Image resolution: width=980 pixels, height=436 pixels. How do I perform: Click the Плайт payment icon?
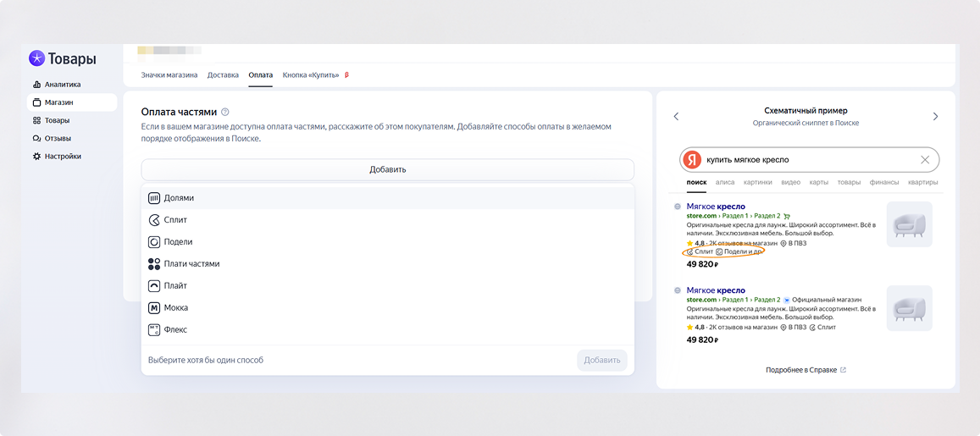154,286
